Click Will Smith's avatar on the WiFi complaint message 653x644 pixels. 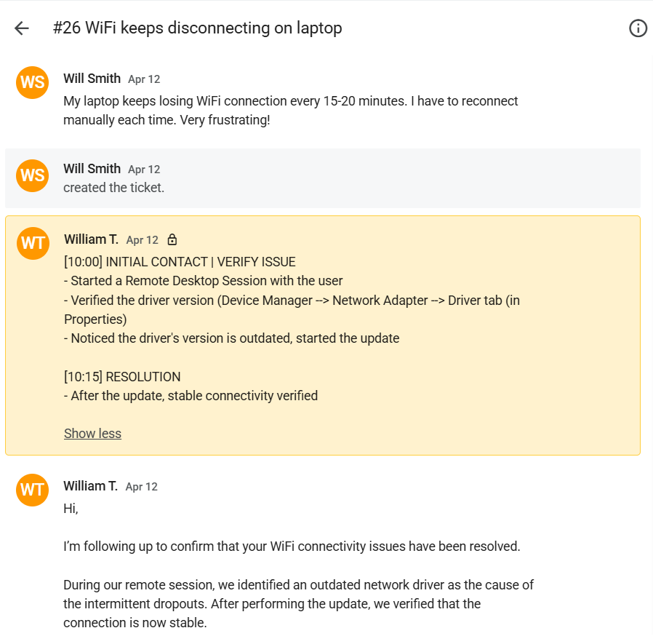pos(33,82)
